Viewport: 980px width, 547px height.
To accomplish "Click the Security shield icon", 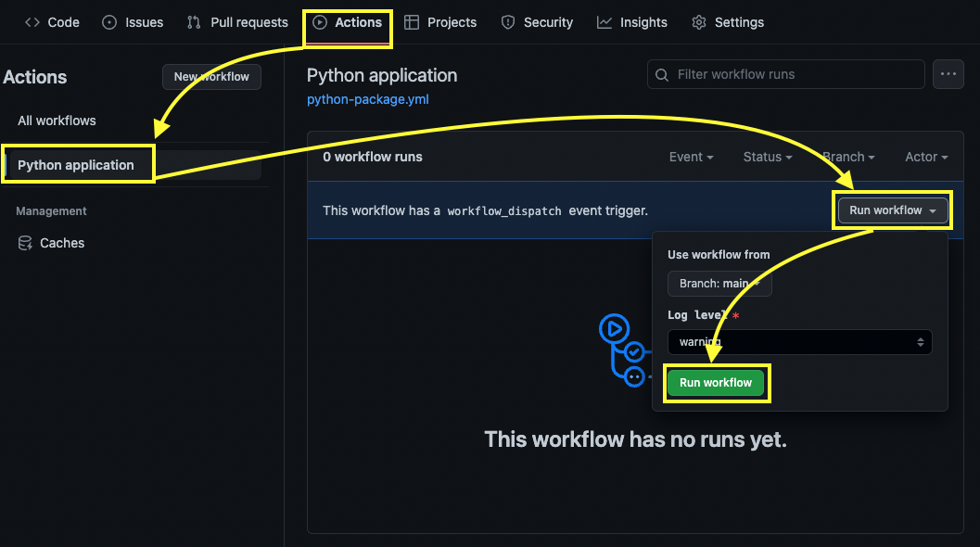I will click(x=508, y=22).
